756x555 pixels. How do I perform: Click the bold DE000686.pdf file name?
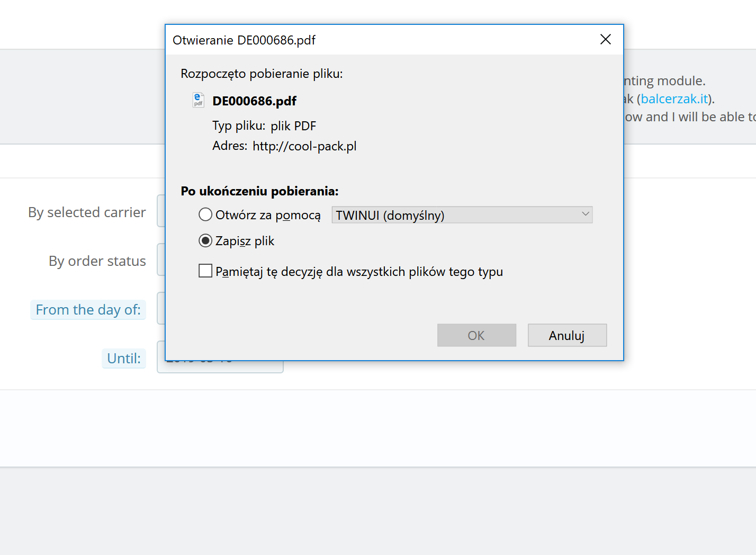point(254,101)
